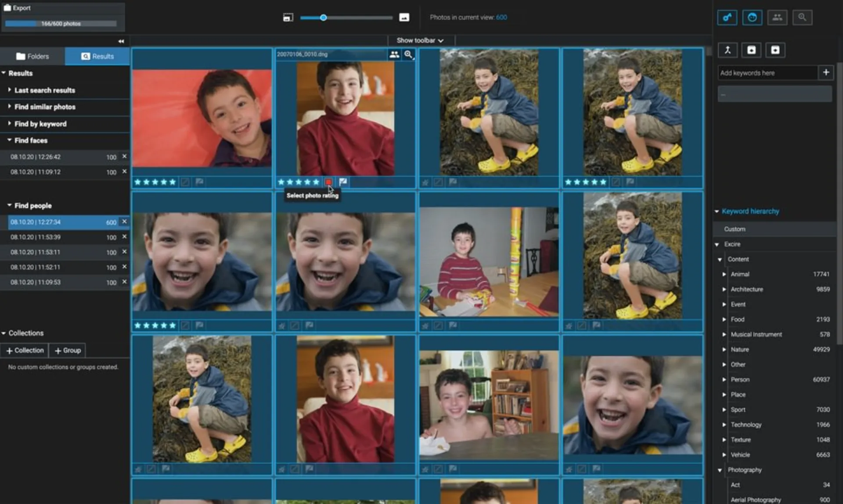
Task: Remove the 08.10.20 | 12:26:42 face search result
Action: [124, 157]
